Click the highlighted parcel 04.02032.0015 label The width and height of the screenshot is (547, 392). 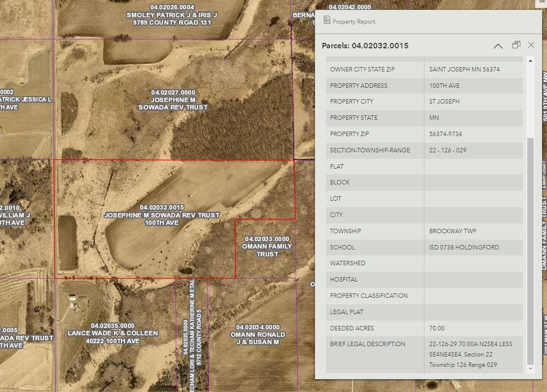click(162, 215)
